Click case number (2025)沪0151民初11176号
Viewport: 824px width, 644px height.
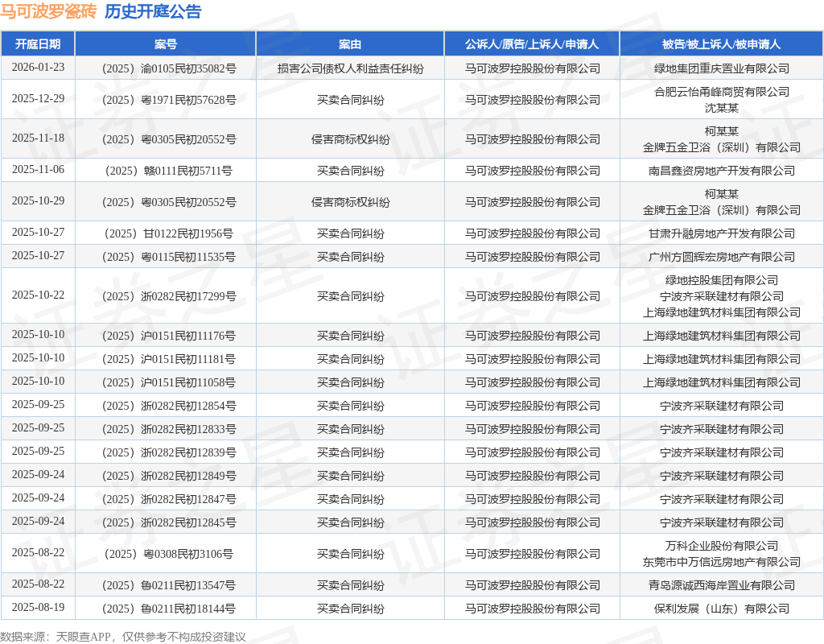169,336
